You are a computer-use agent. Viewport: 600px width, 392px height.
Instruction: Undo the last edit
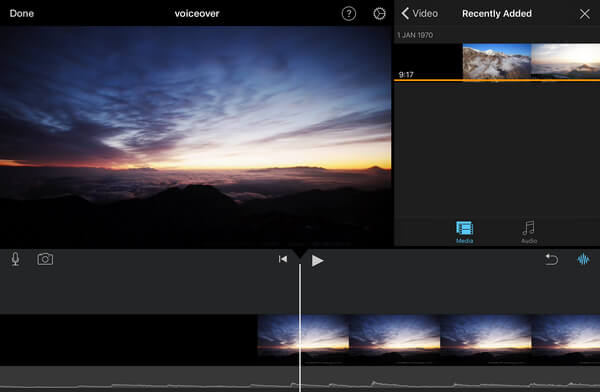551,259
